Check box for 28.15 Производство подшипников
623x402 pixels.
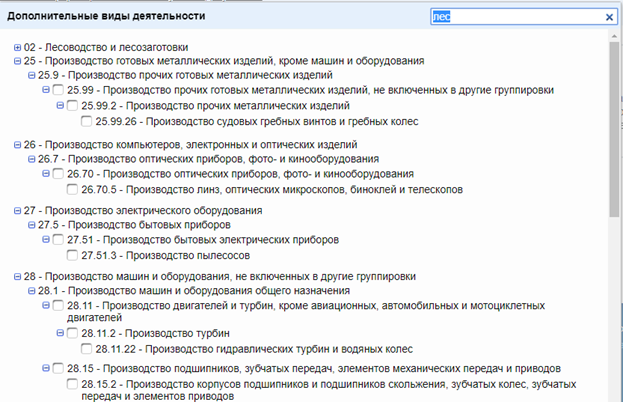[x=59, y=369]
